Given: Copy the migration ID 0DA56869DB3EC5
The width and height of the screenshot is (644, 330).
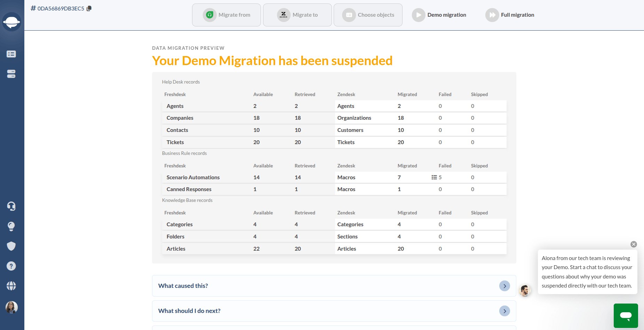Looking at the screenshot, I should coord(89,8).
